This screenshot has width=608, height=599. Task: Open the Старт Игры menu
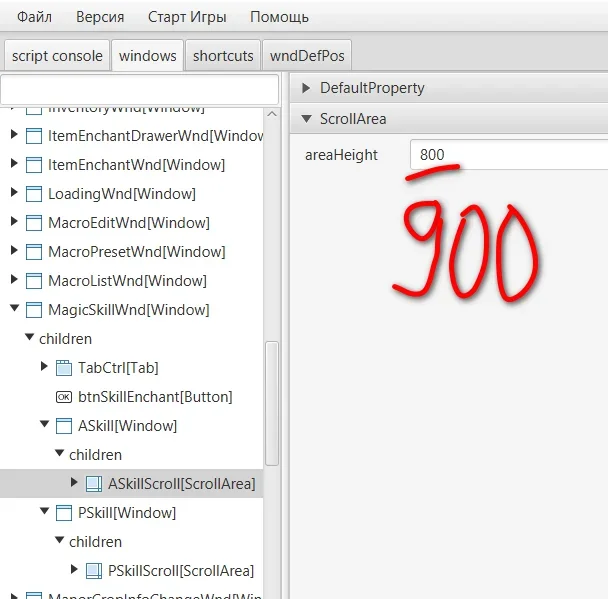click(187, 17)
